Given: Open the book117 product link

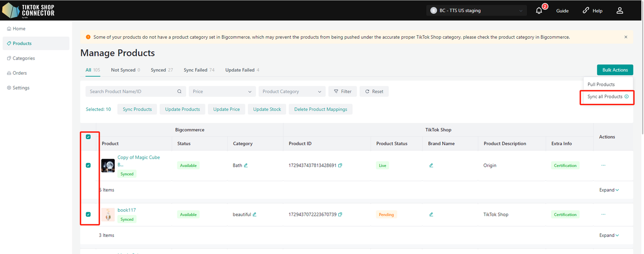Looking at the screenshot, I should pos(127,210).
